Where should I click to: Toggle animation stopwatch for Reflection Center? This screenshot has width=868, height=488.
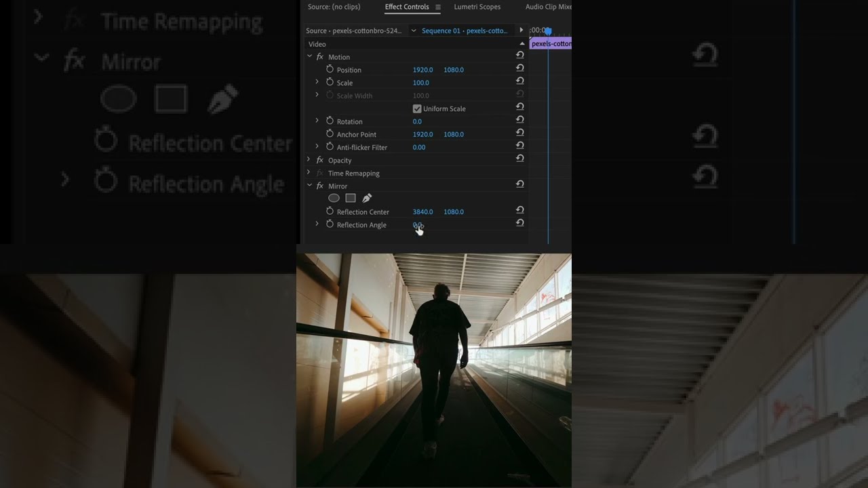[330, 211]
